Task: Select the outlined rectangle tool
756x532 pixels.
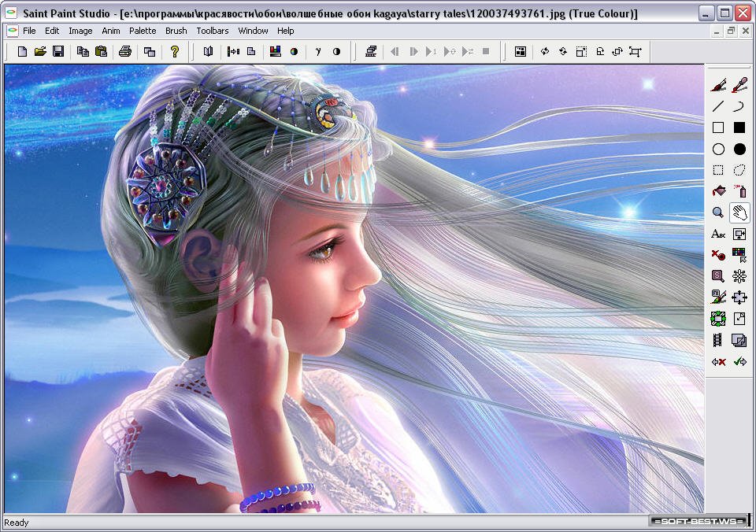Action: [718, 127]
